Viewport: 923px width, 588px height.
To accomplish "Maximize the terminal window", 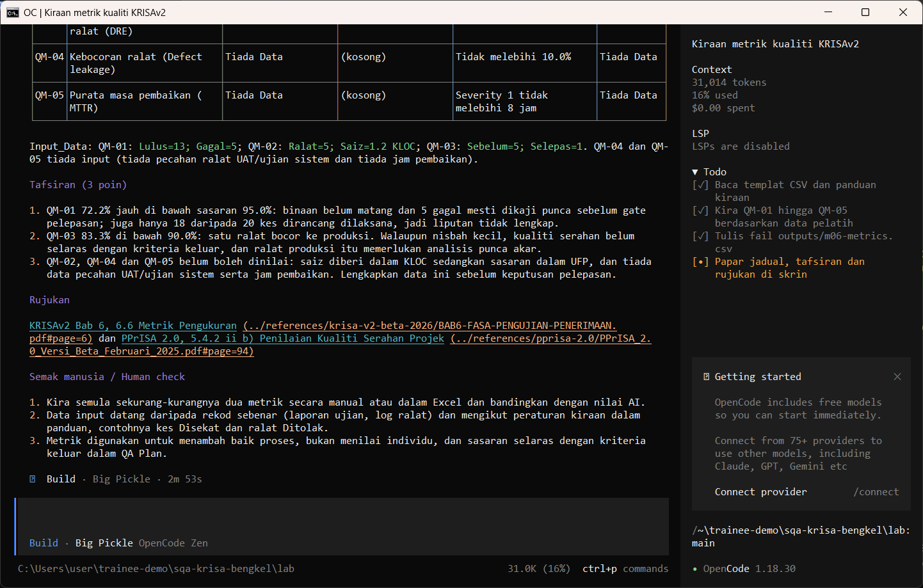I will [865, 12].
